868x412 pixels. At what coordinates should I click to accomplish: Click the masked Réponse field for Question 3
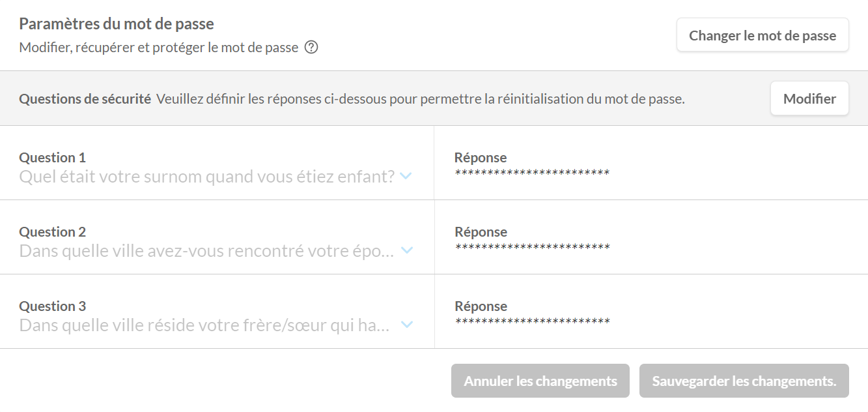[532, 321]
